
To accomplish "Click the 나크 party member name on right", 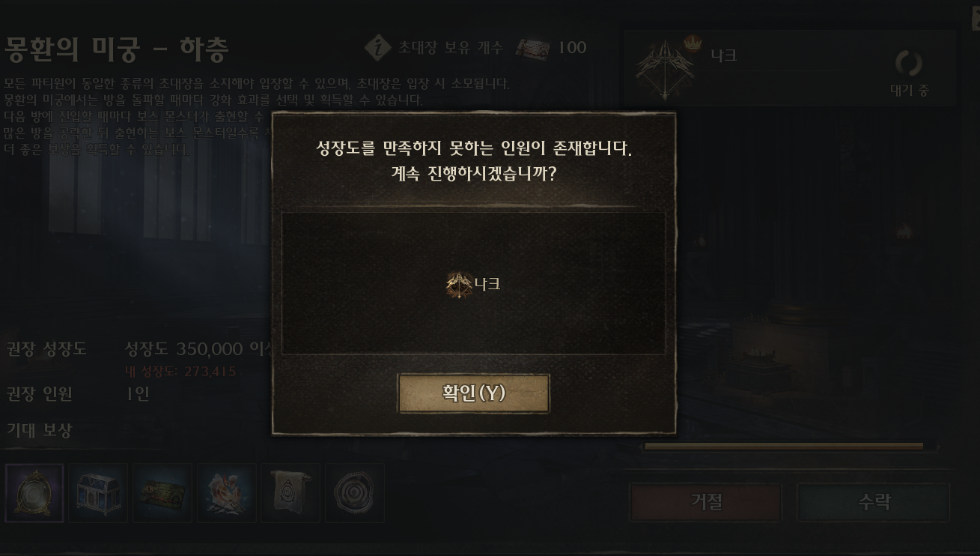I will (x=723, y=55).
